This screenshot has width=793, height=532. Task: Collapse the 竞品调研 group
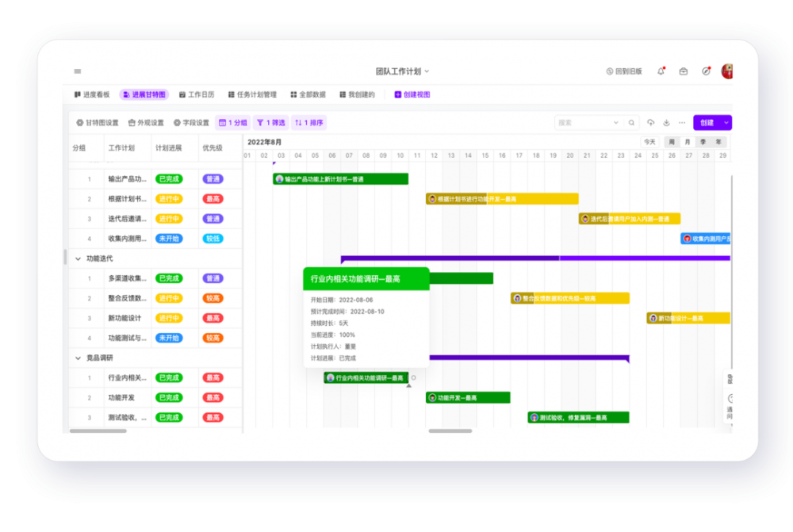78,358
